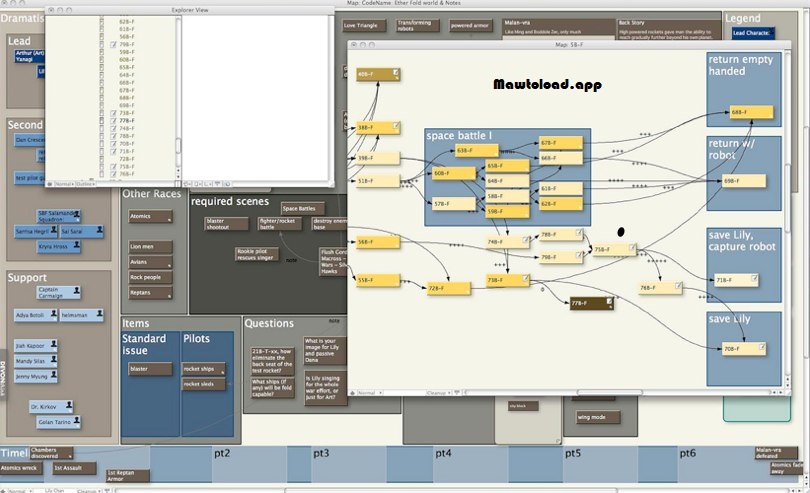The image size is (810, 493).
Task: Click the filter icon in Explorer text pane toolbar
Action: pos(217,184)
